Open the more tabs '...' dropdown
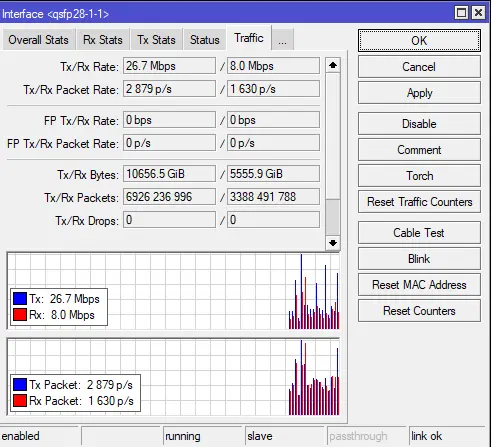 coord(282,40)
